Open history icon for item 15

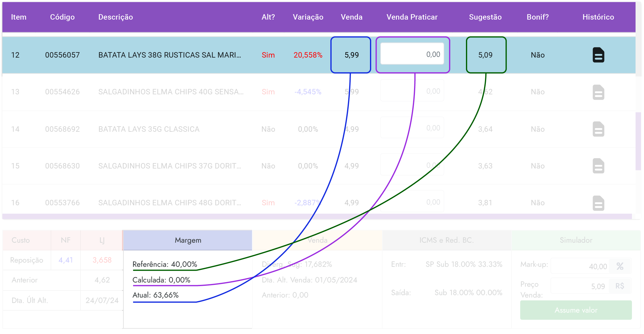598,166
